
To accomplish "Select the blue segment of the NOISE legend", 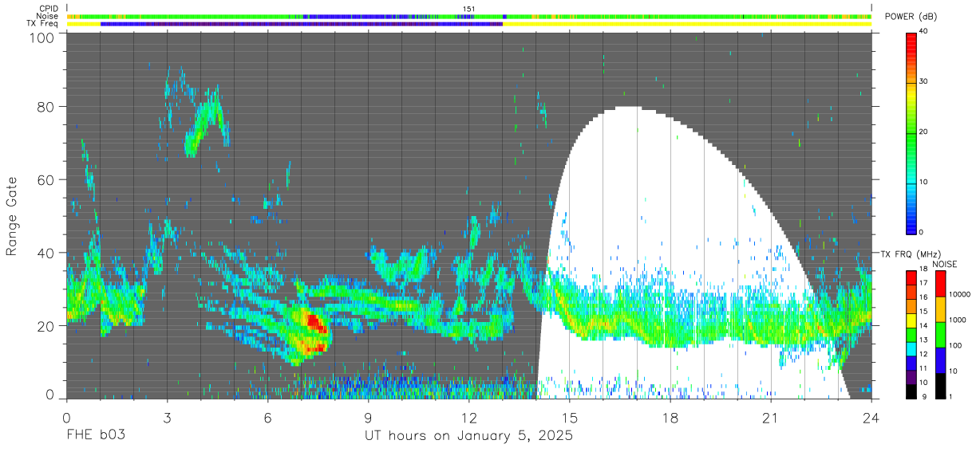I will pos(940,360).
